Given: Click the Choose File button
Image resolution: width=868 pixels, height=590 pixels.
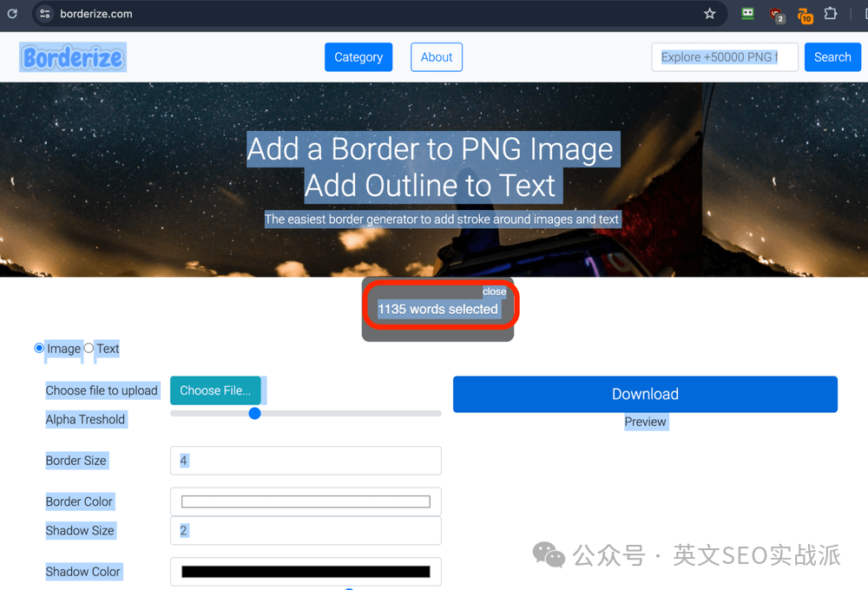Looking at the screenshot, I should [215, 390].
